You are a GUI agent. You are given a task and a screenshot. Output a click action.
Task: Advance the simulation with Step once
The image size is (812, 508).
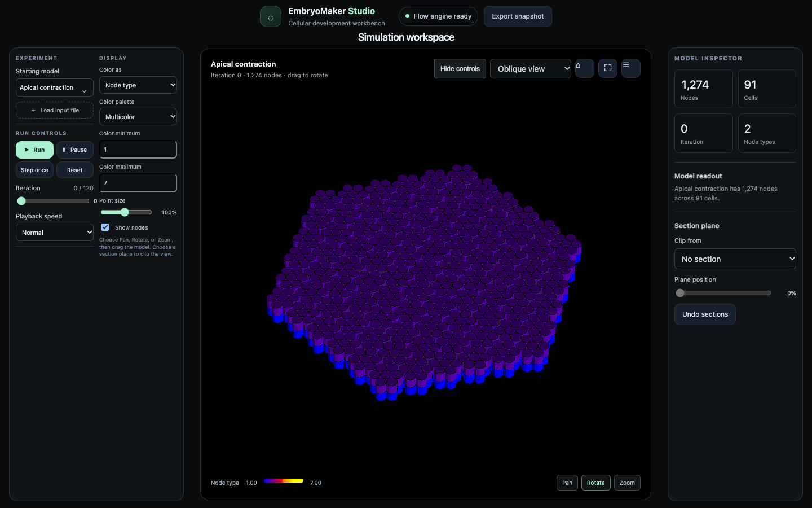point(34,170)
